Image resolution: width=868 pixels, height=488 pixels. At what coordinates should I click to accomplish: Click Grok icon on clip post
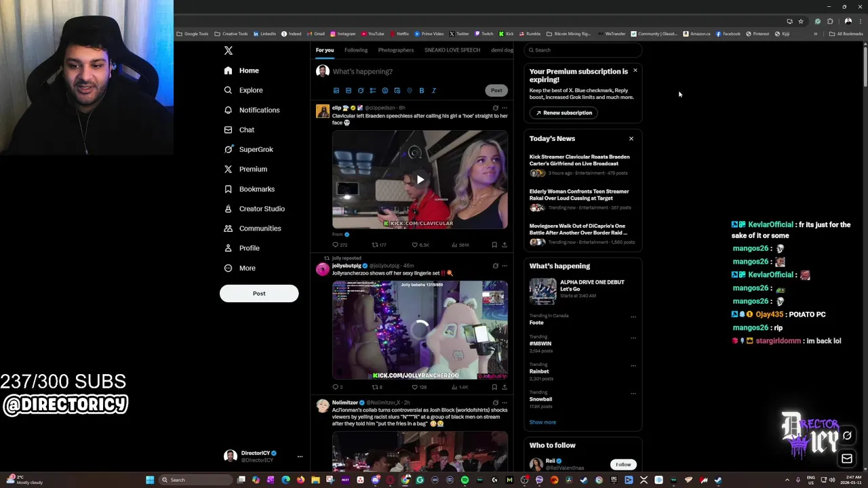pyautogui.click(x=495, y=108)
